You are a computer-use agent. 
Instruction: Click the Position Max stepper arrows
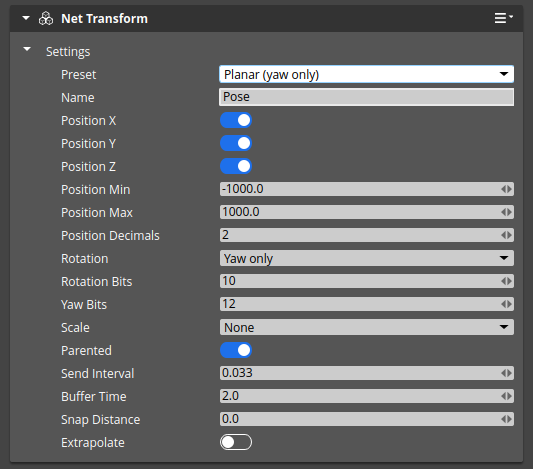tap(506, 212)
